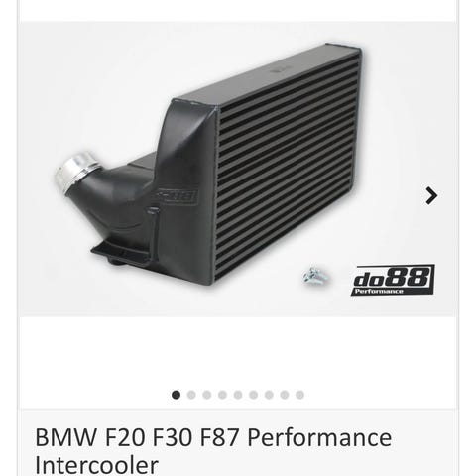
Task: Click the word Intercooler in product title
Action: coord(96,465)
